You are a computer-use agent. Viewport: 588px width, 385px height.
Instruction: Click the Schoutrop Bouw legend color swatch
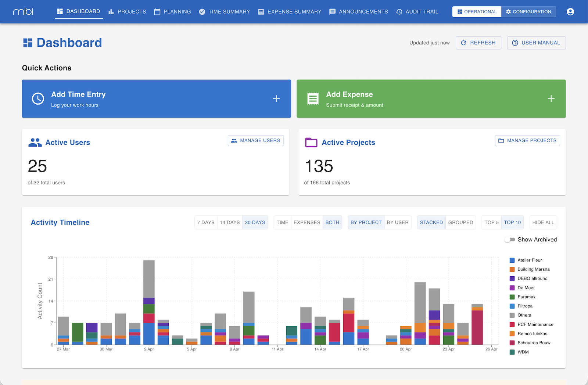pyautogui.click(x=512, y=343)
